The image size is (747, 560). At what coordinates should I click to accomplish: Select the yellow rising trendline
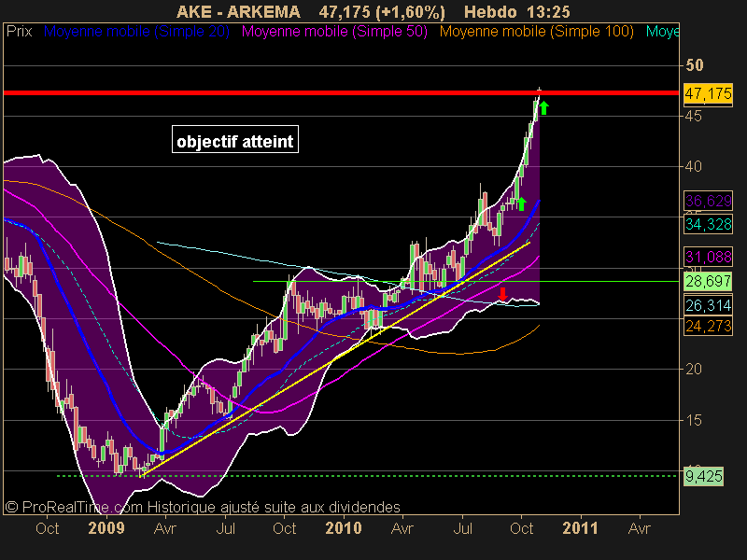pos(335,359)
